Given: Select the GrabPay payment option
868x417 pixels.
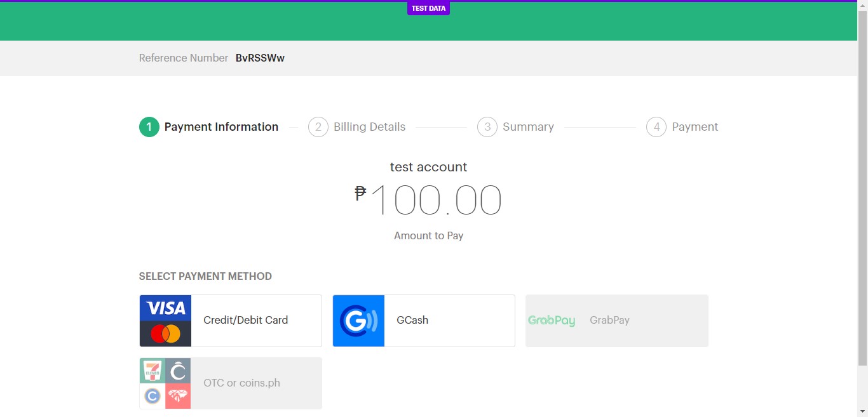Looking at the screenshot, I should [609, 321].
